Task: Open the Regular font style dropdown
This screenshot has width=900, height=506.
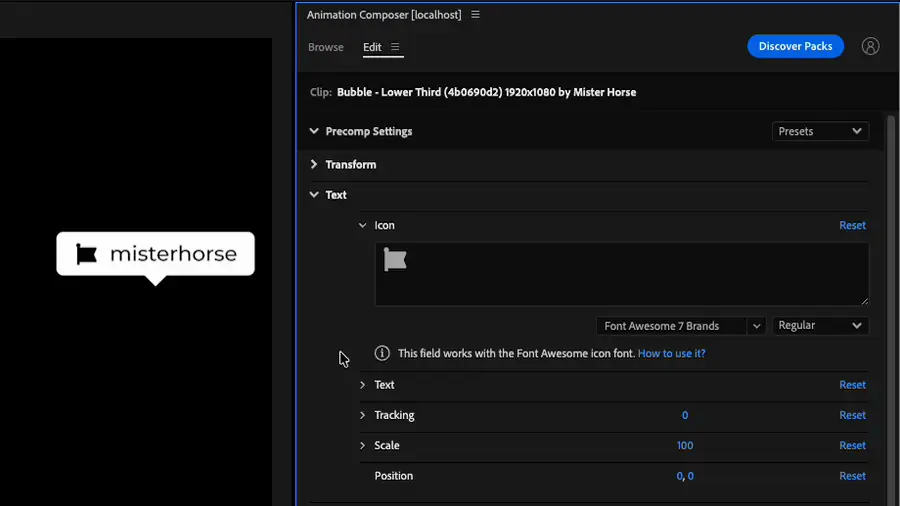Action: tap(820, 325)
